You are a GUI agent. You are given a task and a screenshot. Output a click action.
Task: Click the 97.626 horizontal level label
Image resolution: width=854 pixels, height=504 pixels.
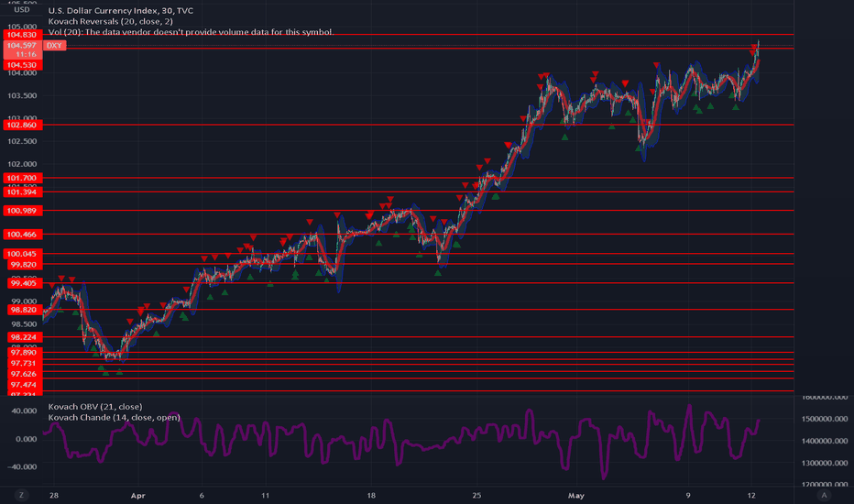point(24,374)
